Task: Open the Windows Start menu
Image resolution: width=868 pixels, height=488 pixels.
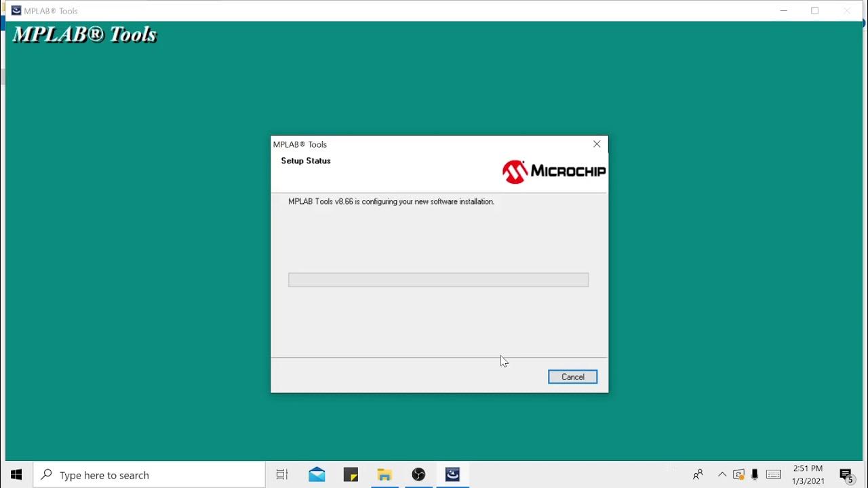Action: [x=16, y=475]
